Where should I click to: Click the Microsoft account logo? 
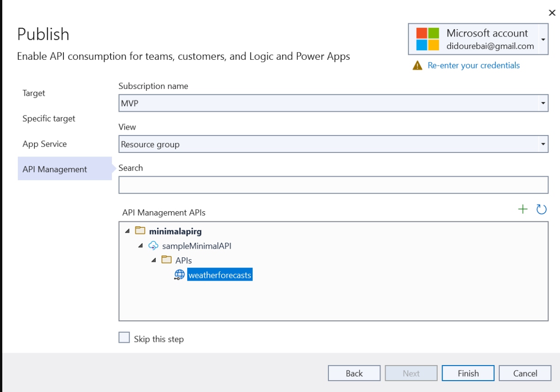click(427, 39)
